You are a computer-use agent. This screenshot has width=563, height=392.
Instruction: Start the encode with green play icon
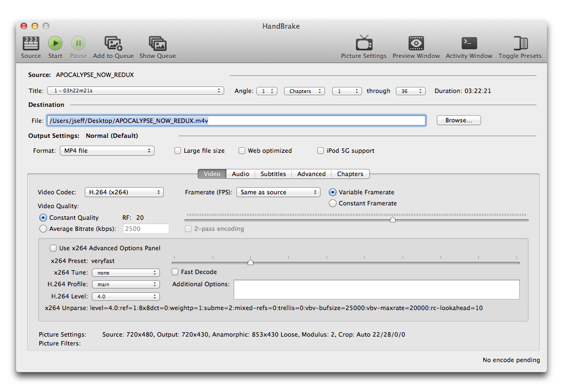55,43
